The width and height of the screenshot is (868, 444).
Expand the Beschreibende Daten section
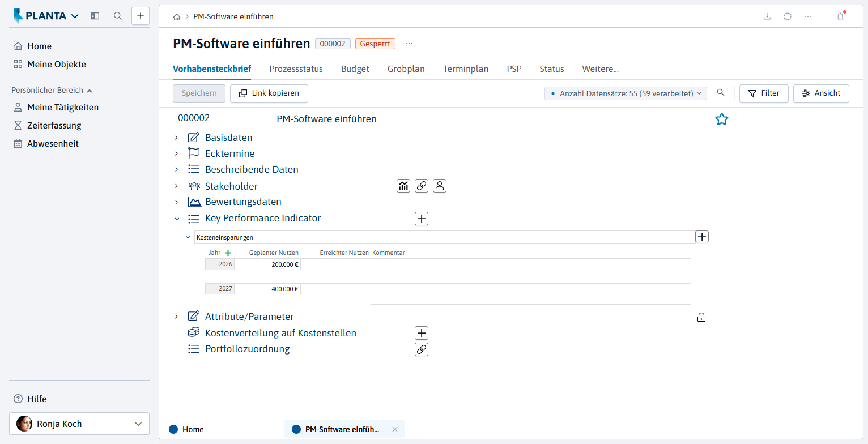tap(177, 169)
